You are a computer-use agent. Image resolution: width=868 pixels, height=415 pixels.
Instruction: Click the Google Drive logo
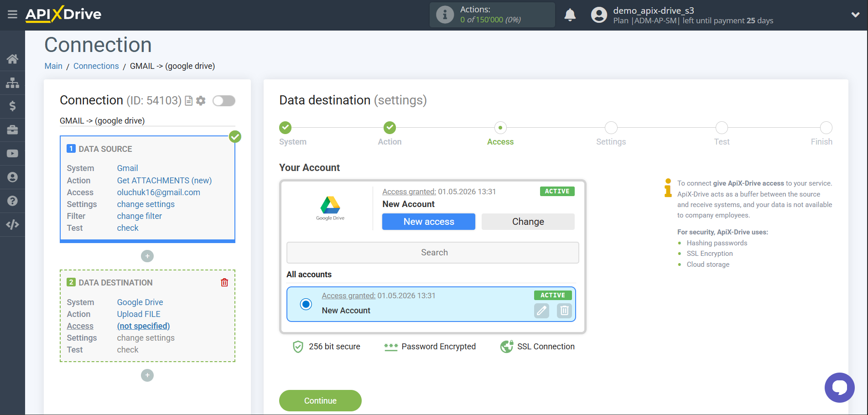point(330,208)
